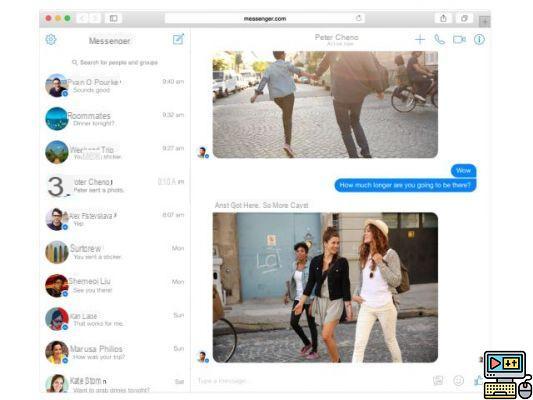
Task: Click the 'Wow' message bubble
Action: pos(463,171)
